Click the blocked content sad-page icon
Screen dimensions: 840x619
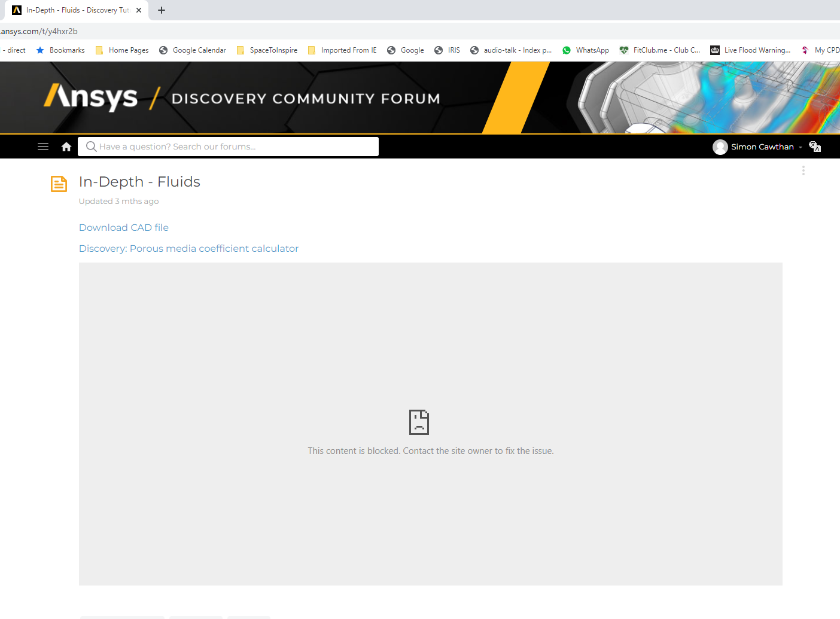(419, 422)
